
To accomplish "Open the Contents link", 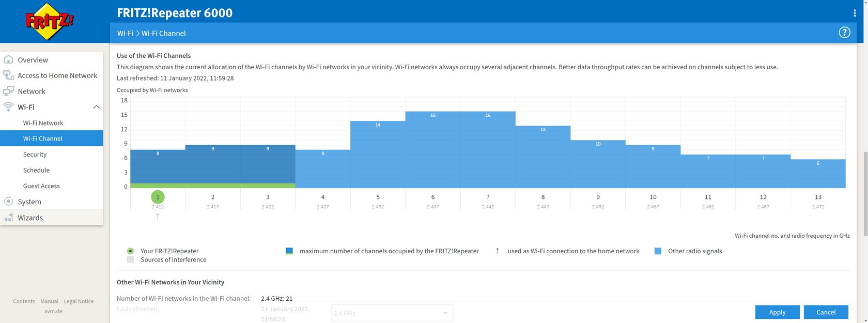I will (24, 301).
